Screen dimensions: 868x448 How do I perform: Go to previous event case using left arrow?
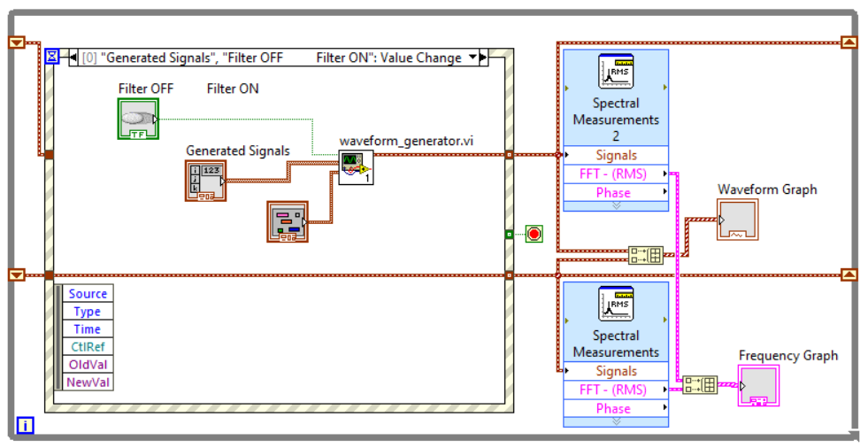tap(73, 58)
